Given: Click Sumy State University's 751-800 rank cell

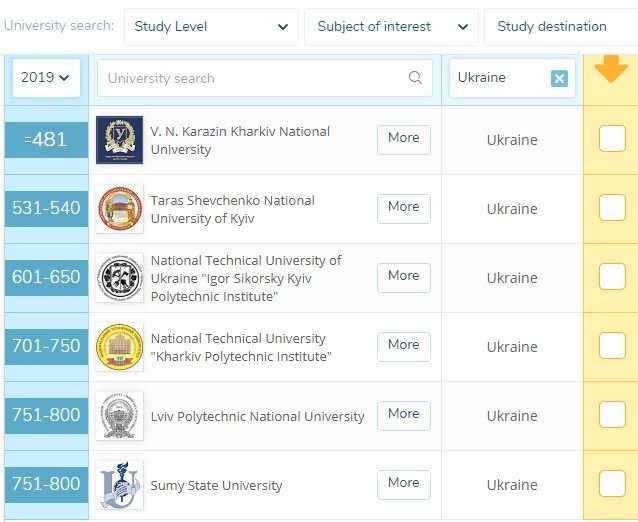Looking at the screenshot, I should click(x=46, y=485).
